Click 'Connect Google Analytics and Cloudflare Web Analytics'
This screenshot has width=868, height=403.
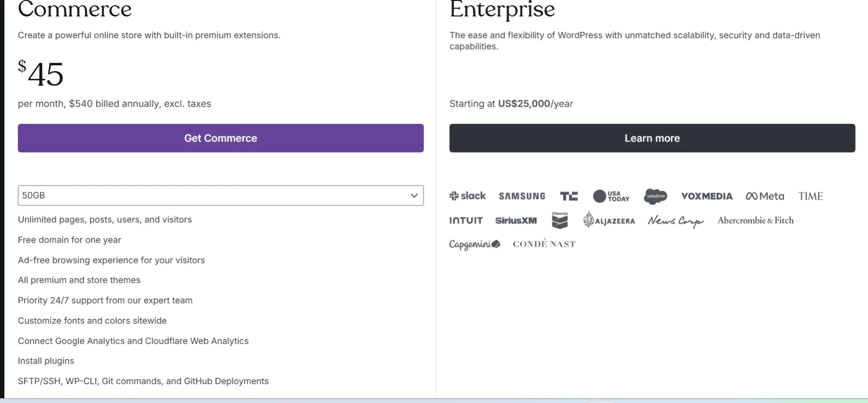133,341
